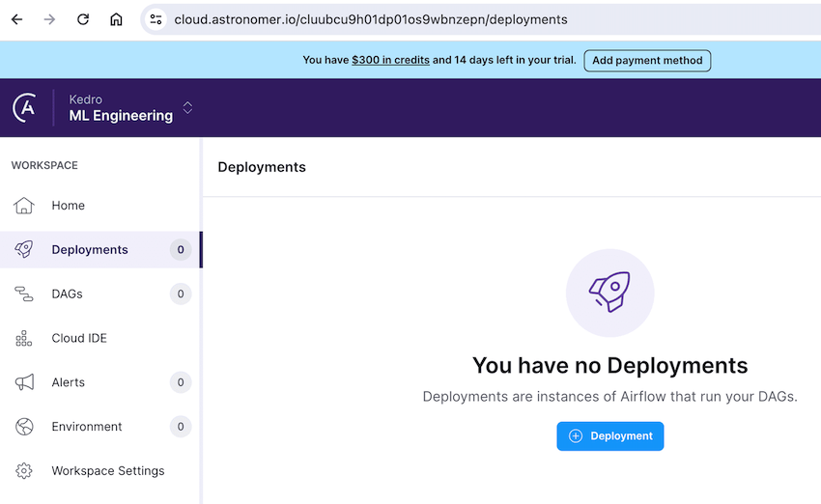Viewport: 821px width, 504px height.
Task: Click the DAGs graph icon
Action: click(x=24, y=294)
